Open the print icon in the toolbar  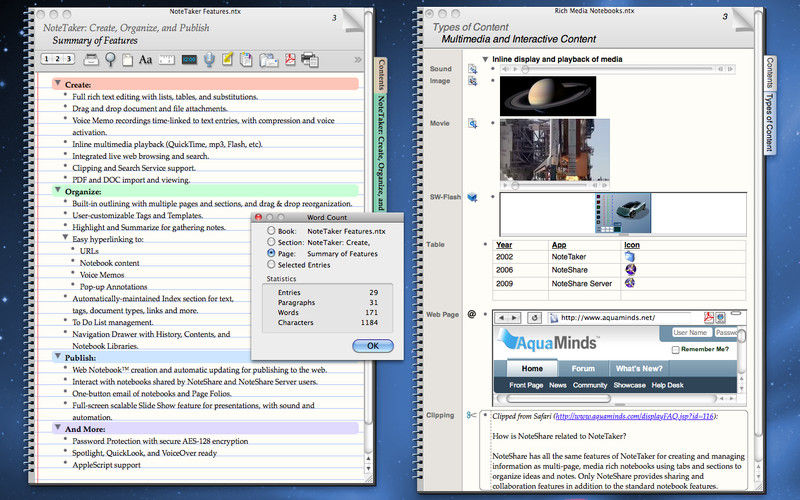tap(310, 60)
